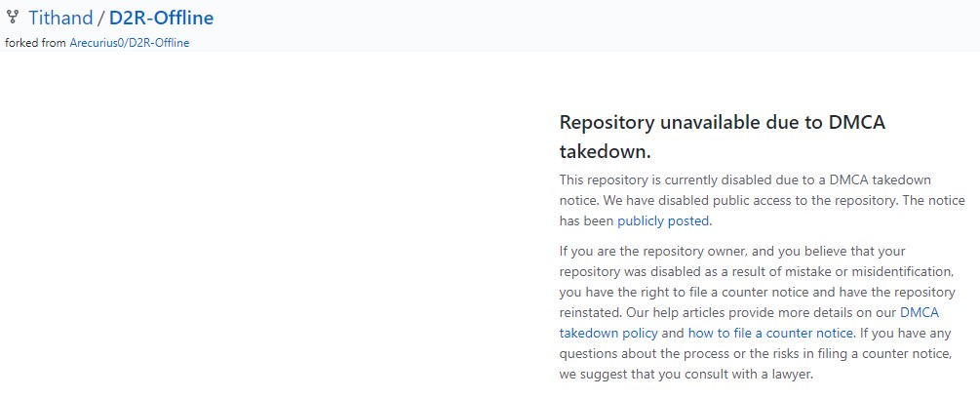Click the word 'reinstated' in the paragraph
This screenshot has height=398, width=980.
(x=590, y=312)
